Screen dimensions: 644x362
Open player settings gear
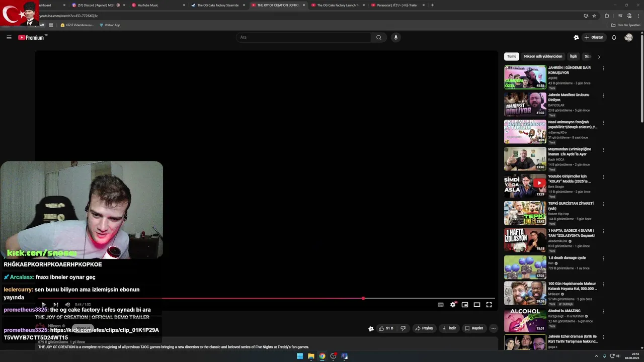click(x=453, y=305)
